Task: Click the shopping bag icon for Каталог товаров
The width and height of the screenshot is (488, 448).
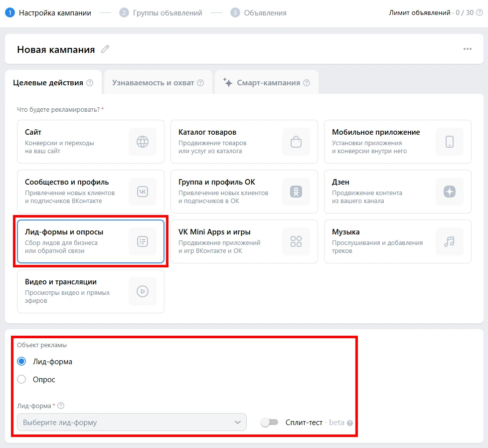Action: [x=296, y=142]
